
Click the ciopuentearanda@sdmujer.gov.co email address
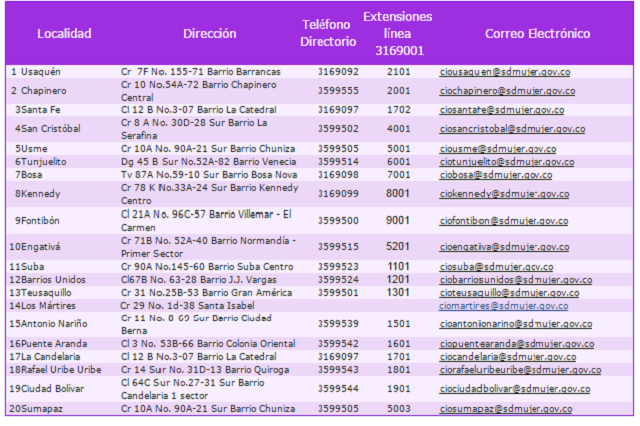pyautogui.click(x=517, y=343)
